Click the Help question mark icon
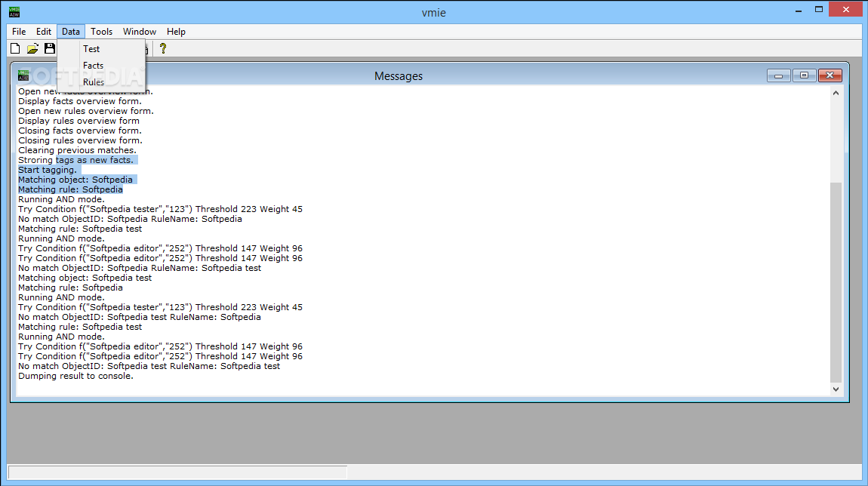The height and width of the screenshot is (486, 868). pyautogui.click(x=163, y=49)
